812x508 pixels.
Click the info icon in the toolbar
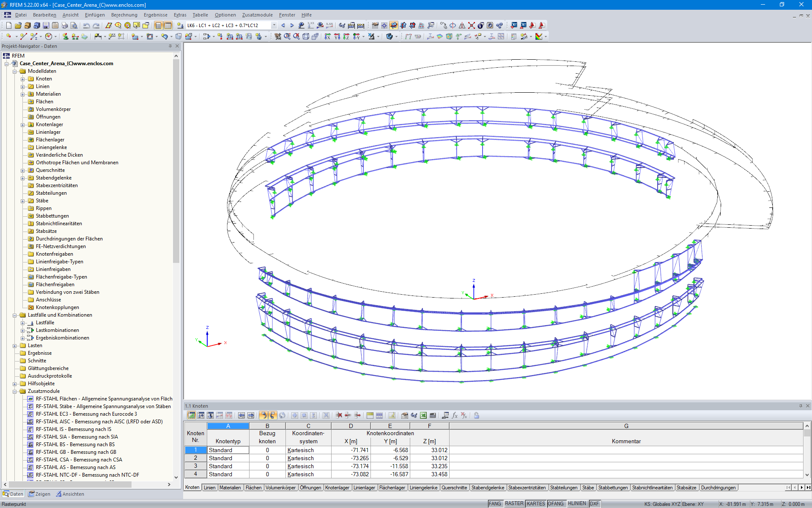(x=481, y=25)
